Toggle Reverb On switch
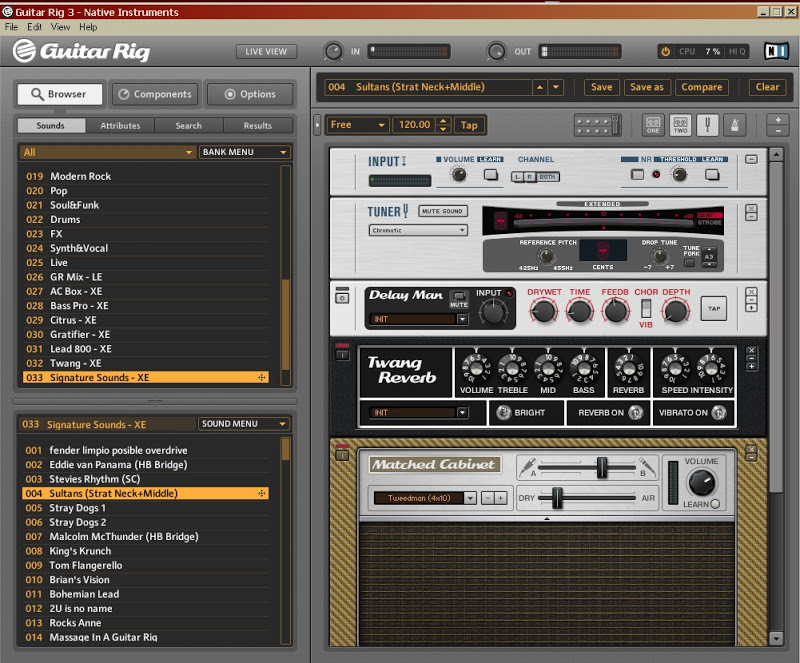The image size is (800, 663). coord(634,412)
